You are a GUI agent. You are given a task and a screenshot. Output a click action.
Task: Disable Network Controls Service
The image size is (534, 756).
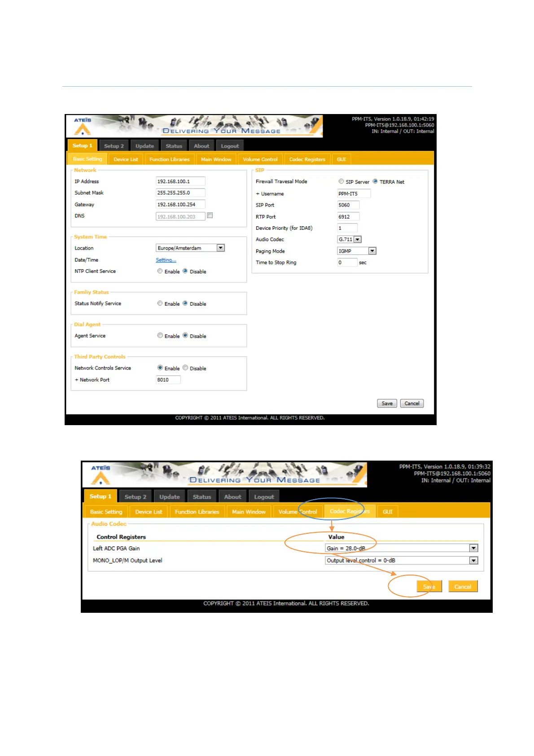[185, 368]
